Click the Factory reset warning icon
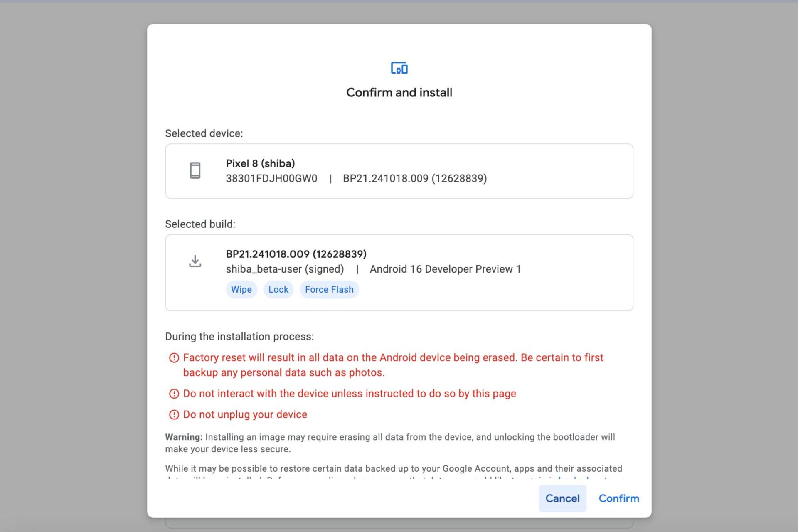Viewport: 798px width, 532px height. pos(174,358)
